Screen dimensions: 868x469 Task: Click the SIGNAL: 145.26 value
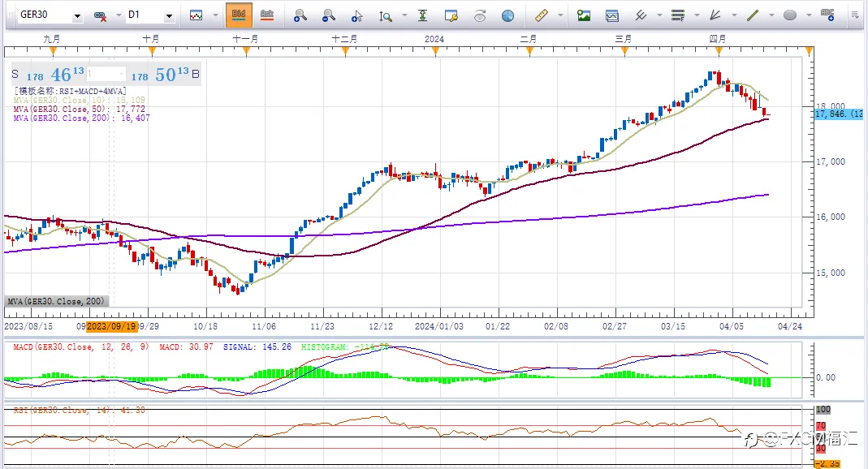coord(257,346)
